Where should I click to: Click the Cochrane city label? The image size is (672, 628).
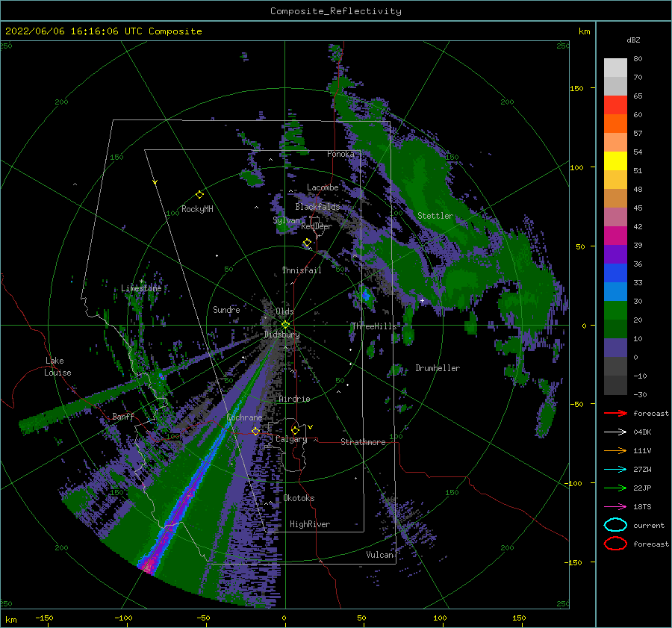[244, 417]
